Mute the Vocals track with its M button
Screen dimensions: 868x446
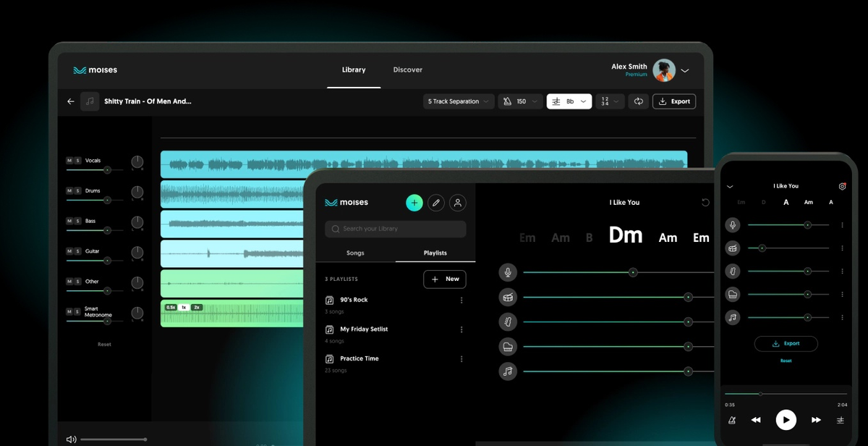(70, 161)
